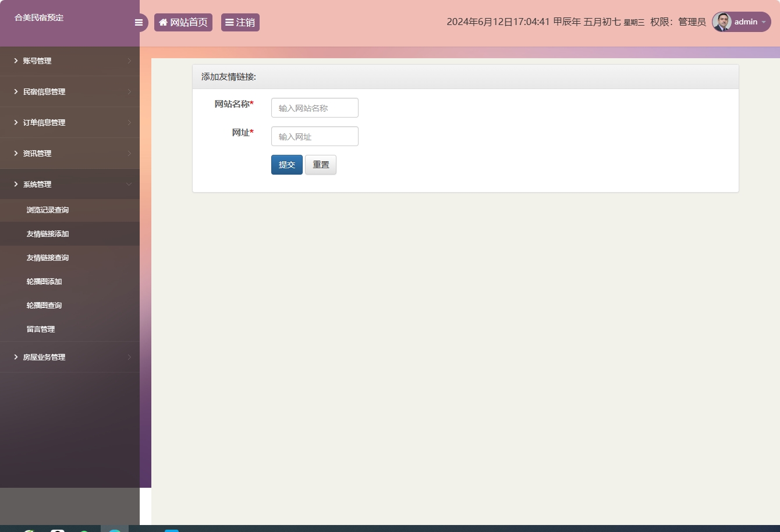Click the 网址 field label
The width and height of the screenshot is (780, 532).
[243, 133]
